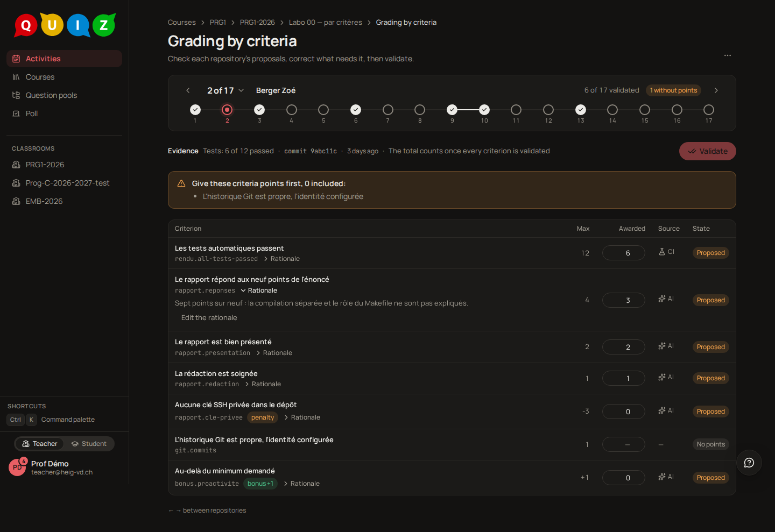Expand Rationale for rapport.cle-privee
This screenshot has height=532, width=775.
click(x=302, y=417)
